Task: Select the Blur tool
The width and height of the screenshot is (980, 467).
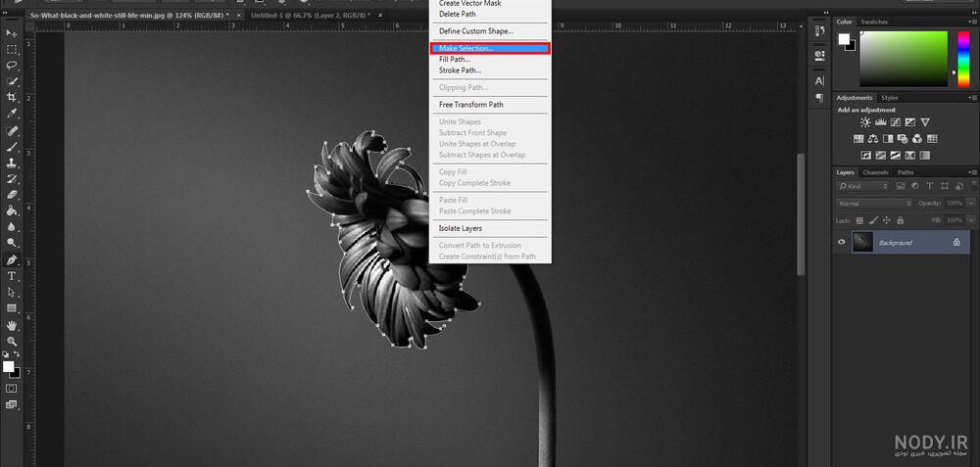Action: [x=11, y=227]
